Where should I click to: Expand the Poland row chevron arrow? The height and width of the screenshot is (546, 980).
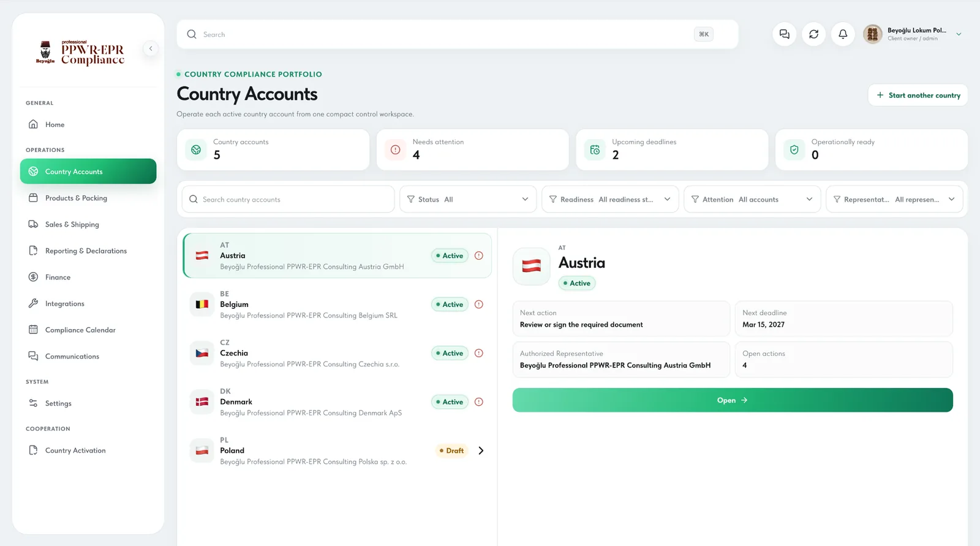tap(481, 450)
